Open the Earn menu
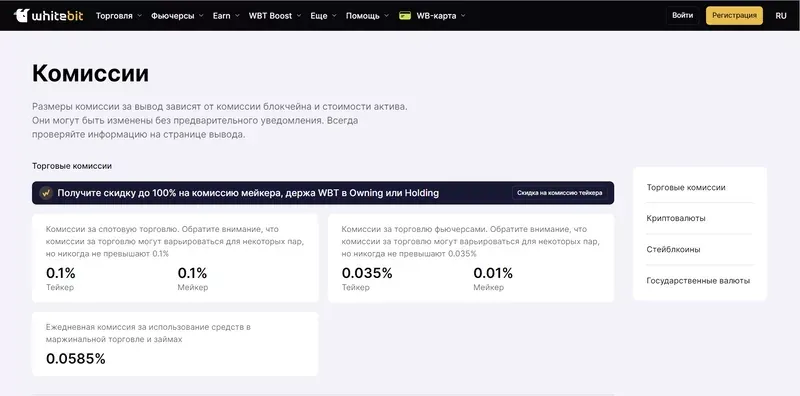Viewport: 800px width, 396px height. tap(221, 16)
